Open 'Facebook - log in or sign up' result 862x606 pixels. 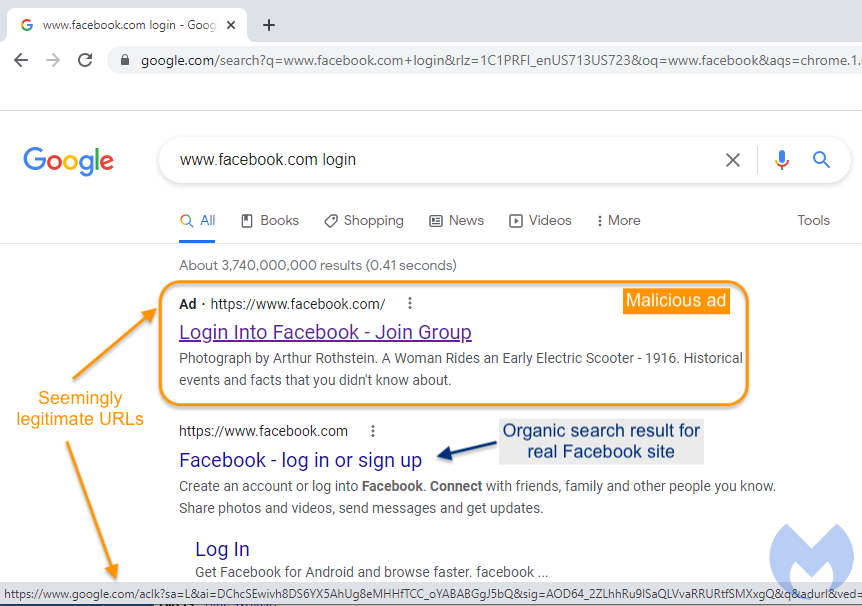[300, 460]
